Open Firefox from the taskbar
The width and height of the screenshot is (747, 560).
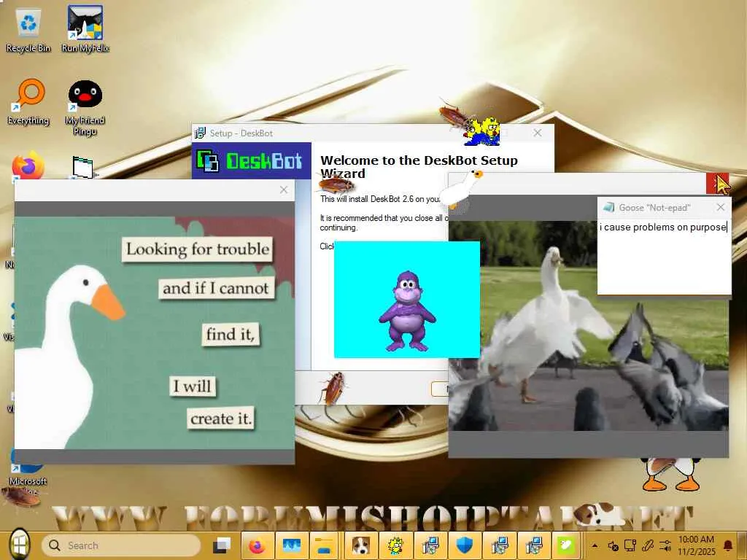pyautogui.click(x=256, y=545)
